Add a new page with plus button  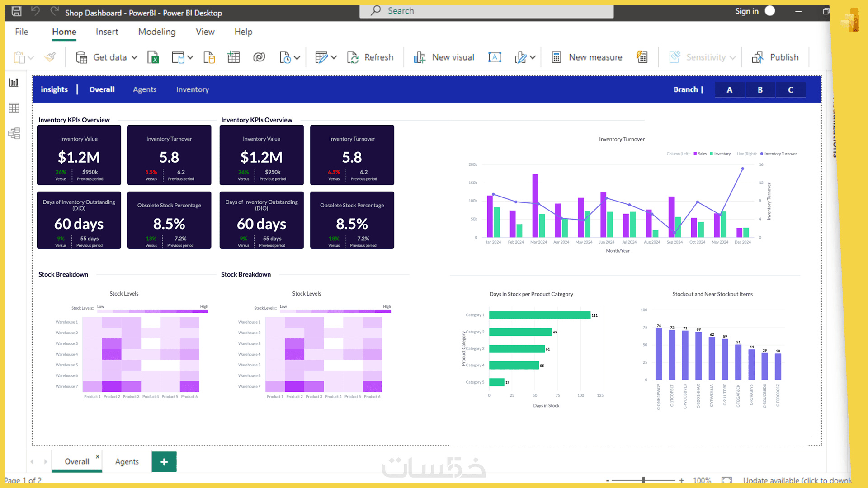[164, 461]
